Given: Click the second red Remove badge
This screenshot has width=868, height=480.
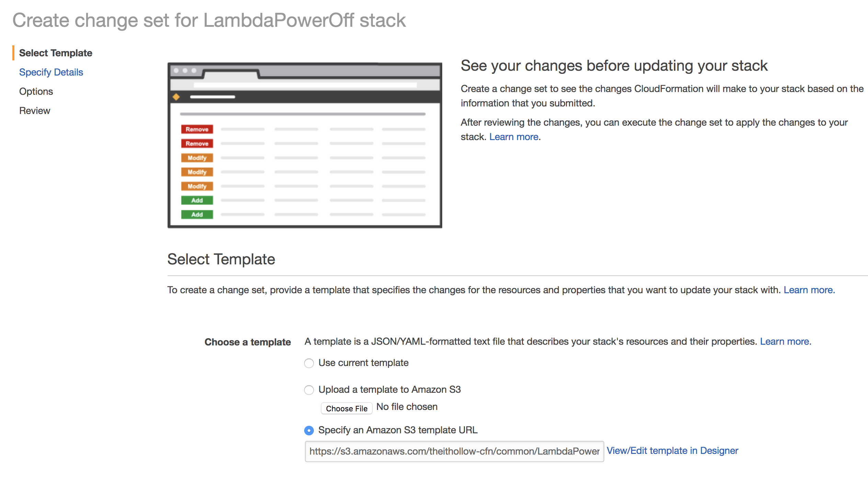Looking at the screenshot, I should pyautogui.click(x=197, y=144).
